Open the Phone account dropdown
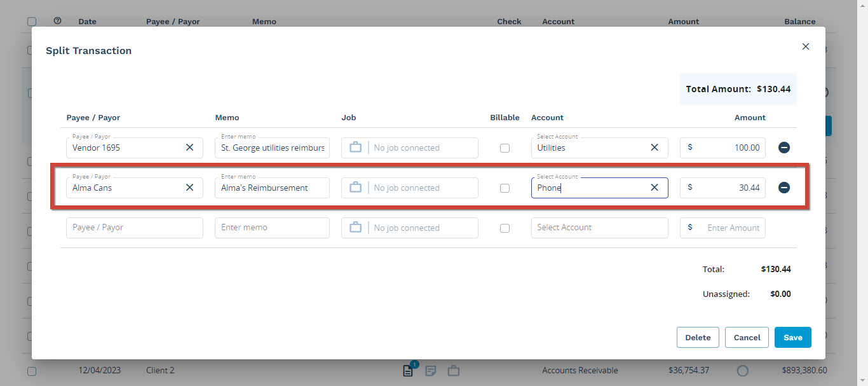The height and width of the screenshot is (386, 868). 599,188
